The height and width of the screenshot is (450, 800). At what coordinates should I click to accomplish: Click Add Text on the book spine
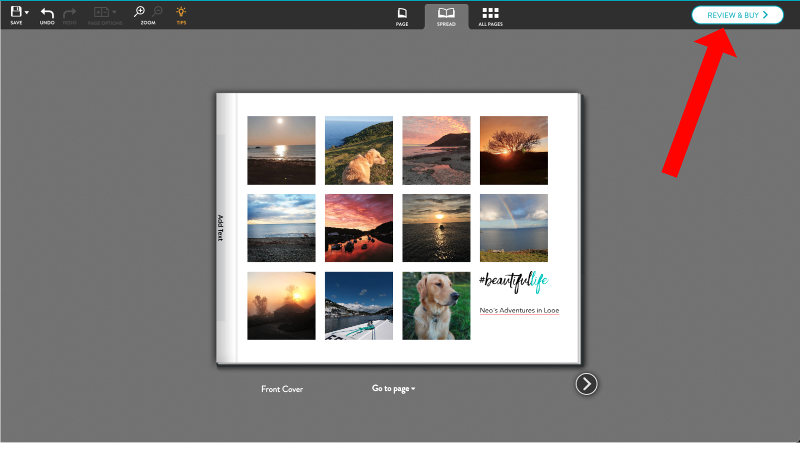point(221,228)
